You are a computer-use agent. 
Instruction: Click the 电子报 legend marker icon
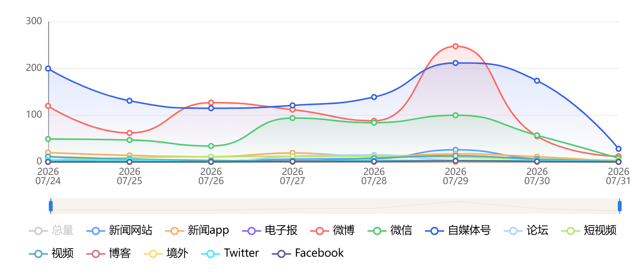[251, 231]
